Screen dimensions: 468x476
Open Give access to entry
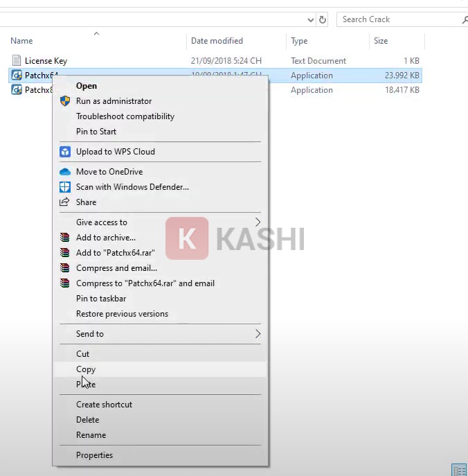click(101, 222)
